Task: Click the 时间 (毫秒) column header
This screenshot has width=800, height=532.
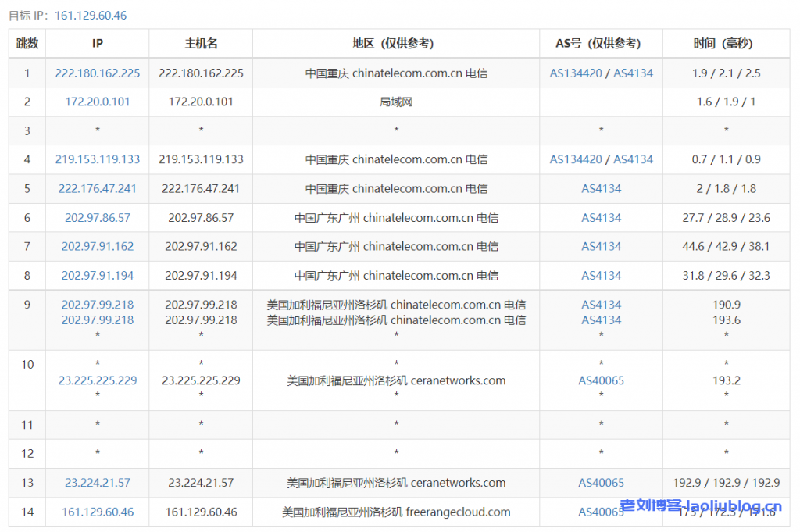Action: [726, 44]
